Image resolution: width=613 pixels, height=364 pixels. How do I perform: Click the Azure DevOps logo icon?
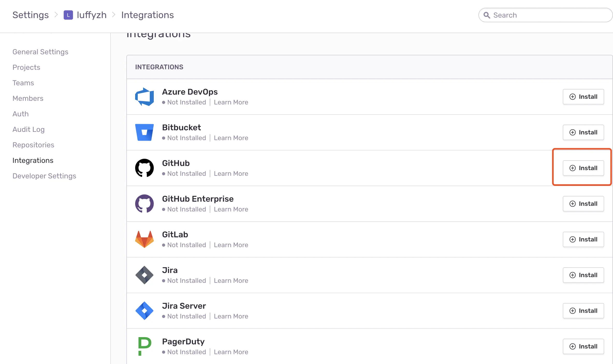coord(144,97)
